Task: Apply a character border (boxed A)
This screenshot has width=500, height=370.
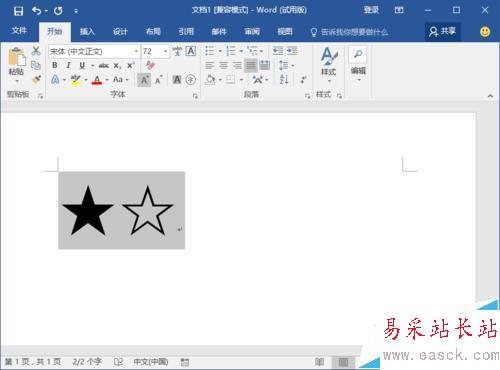Action: pyautogui.click(x=190, y=51)
